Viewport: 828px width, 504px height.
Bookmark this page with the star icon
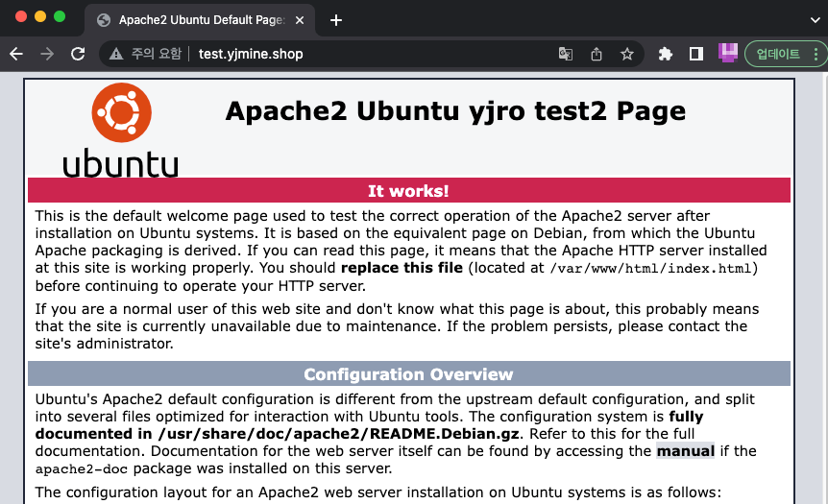point(627,54)
